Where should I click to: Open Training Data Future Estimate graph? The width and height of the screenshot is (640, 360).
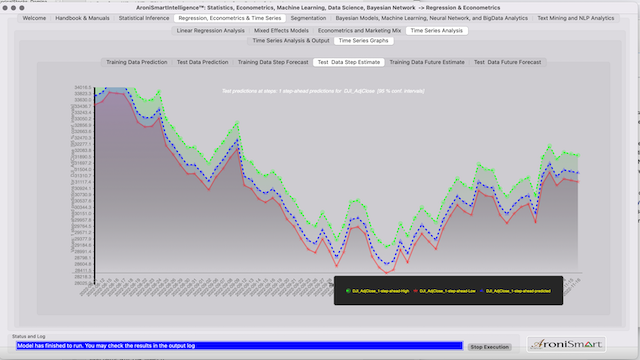click(427, 62)
